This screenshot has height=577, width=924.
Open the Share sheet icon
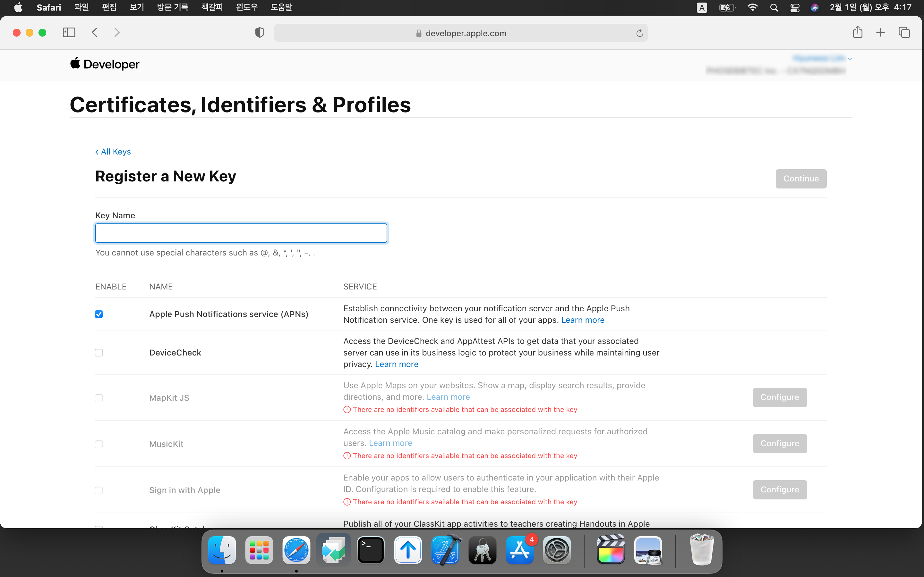(x=858, y=32)
